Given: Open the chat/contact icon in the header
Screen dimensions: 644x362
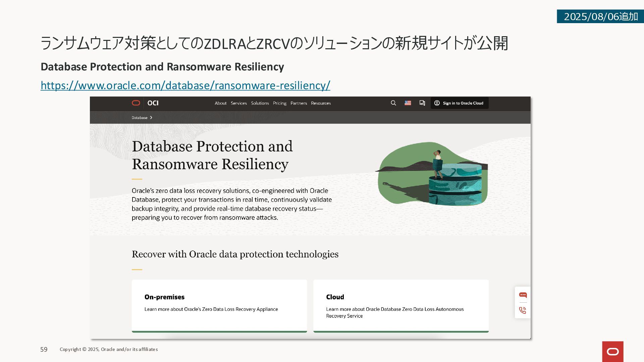Looking at the screenshot, I should pos(422,103).
